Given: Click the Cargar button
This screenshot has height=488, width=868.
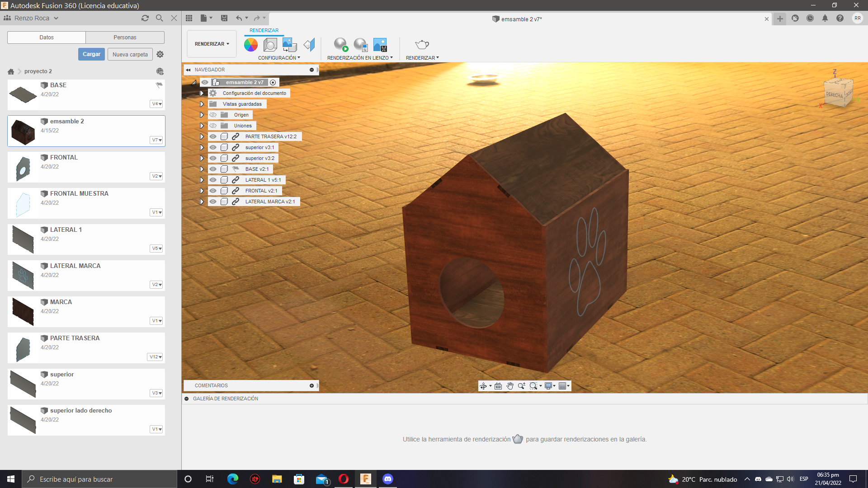Looking at the screenshot, I should pyautogui.click(x=91, y=54).
